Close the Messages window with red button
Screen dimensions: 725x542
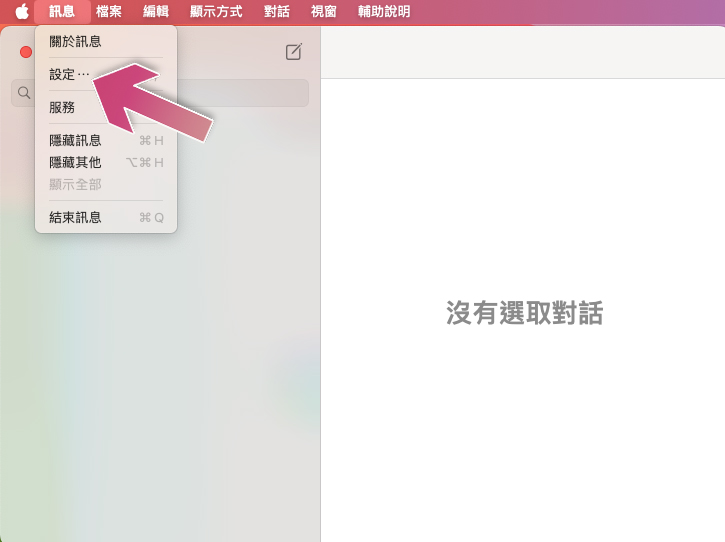[x=26, y=52]
